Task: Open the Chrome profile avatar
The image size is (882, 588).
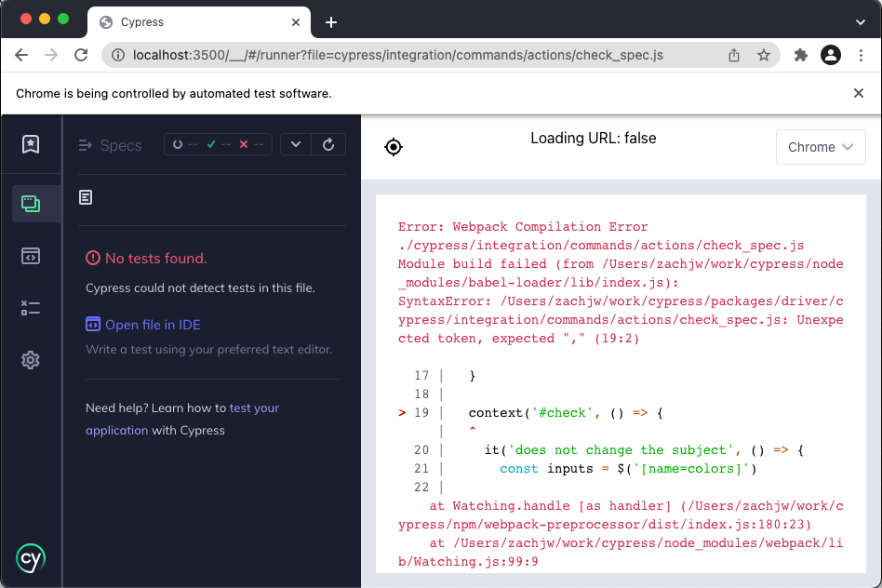Action: (x=831, y=55)
